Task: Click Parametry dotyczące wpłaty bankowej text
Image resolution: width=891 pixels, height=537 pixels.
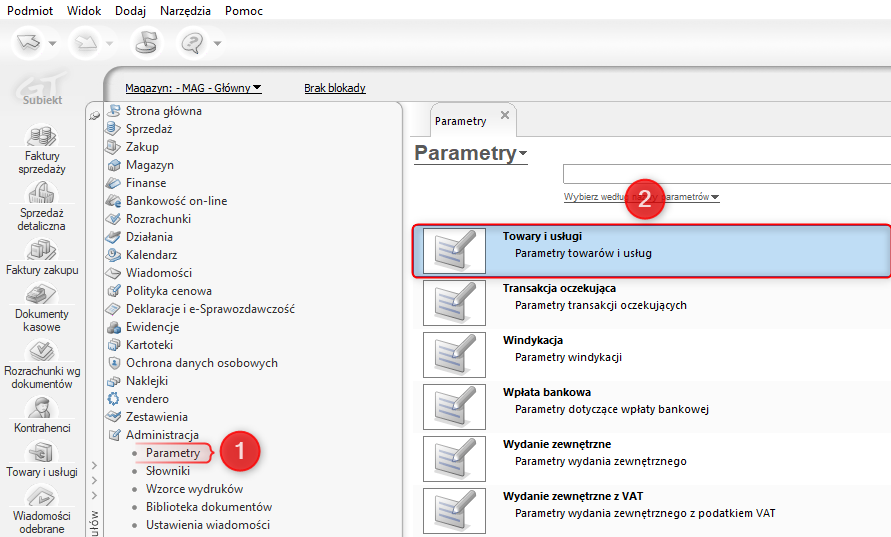Action: [x=612, y=409]
